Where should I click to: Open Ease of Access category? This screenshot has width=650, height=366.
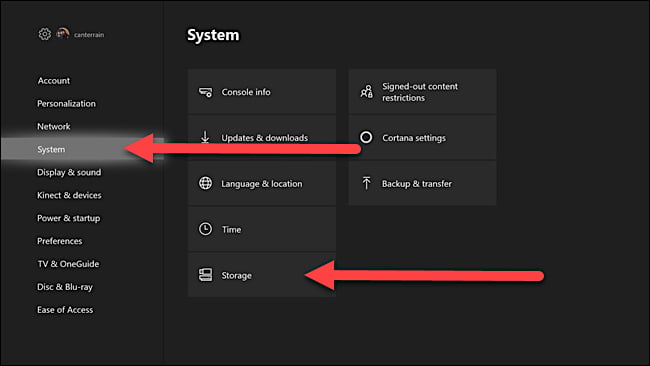pos(65,310)
